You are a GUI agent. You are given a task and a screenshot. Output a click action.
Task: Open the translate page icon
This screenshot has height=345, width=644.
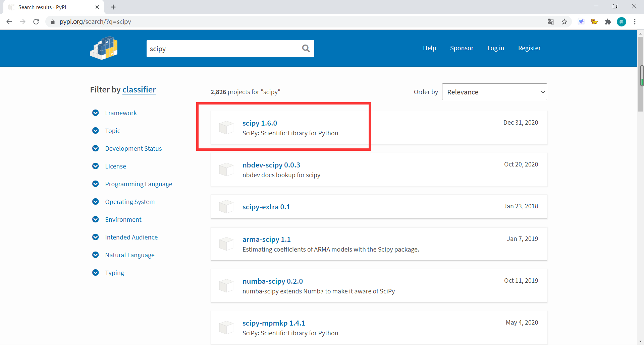coord(551,22)
